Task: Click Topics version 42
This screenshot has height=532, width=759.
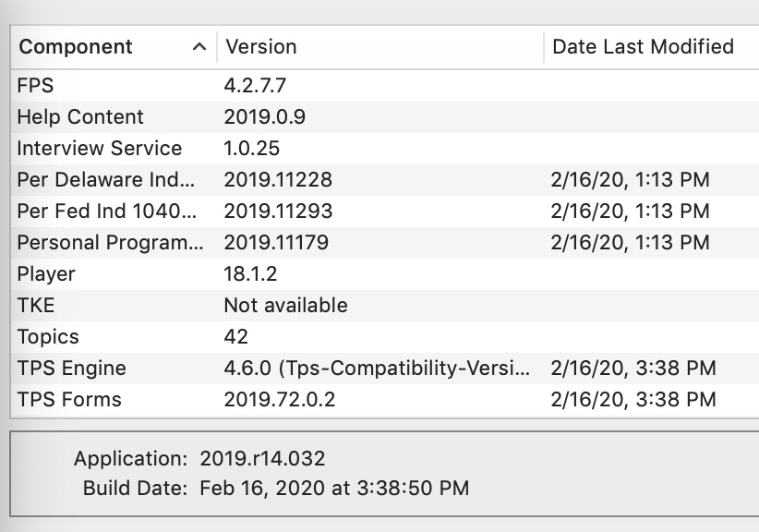Action: tap(235, 337)
